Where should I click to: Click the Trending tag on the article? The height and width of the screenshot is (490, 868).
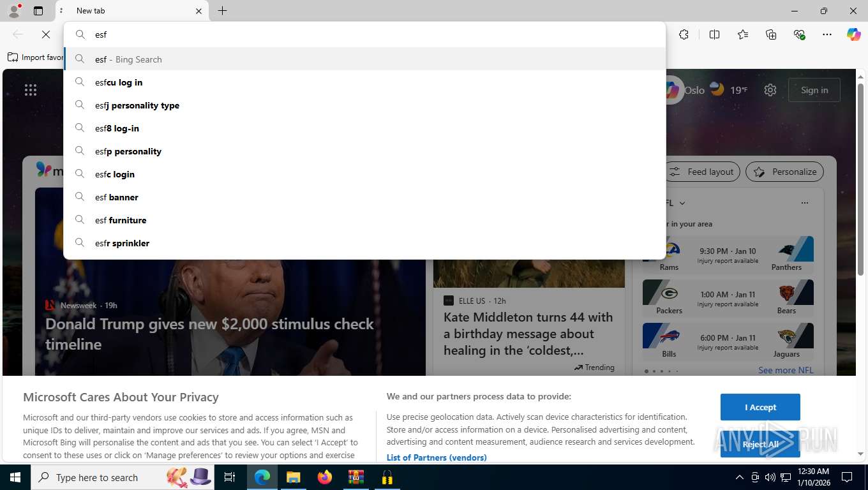click(594, 367)
